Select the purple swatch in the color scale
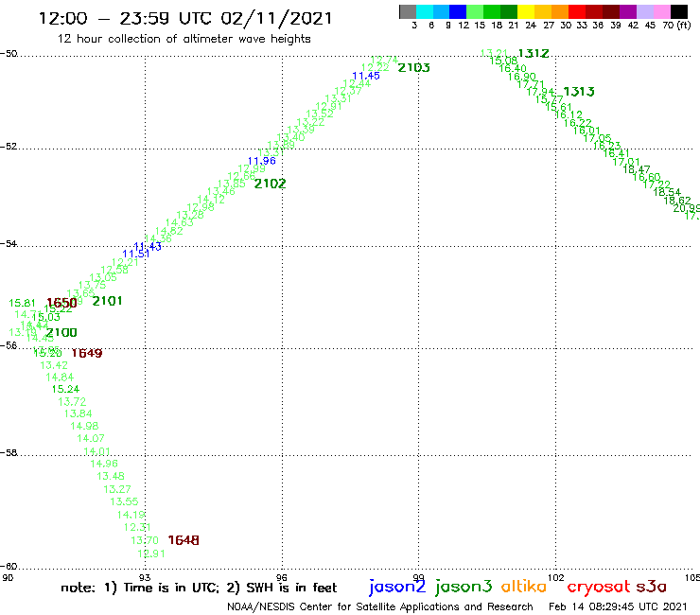The image size is (700, 615). pos(628,11)
